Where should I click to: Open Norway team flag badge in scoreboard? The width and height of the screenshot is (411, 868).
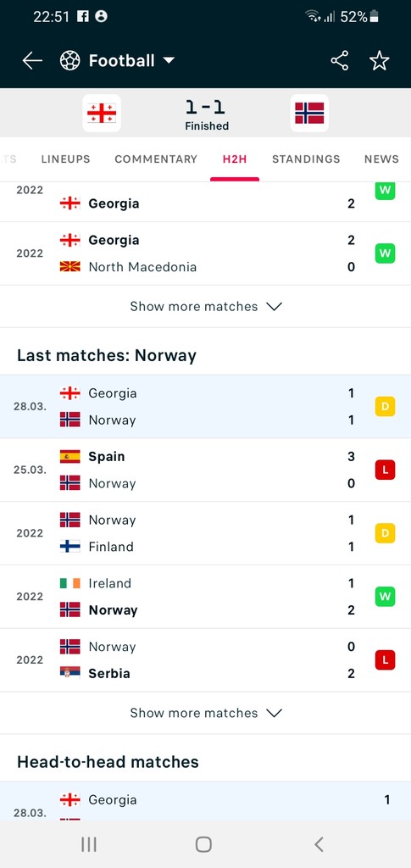coord(309,113)
